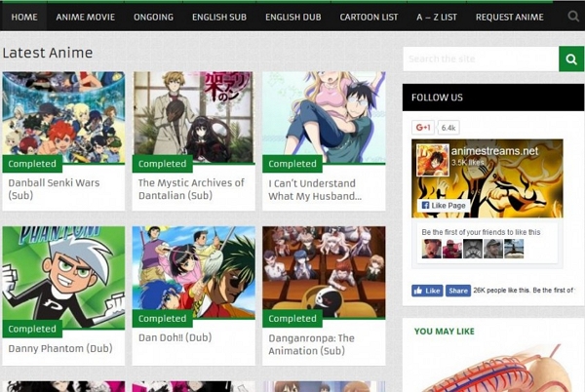Open the REQUEST ANIME page
The image size is (585, 392).
[x=509, y=18]
